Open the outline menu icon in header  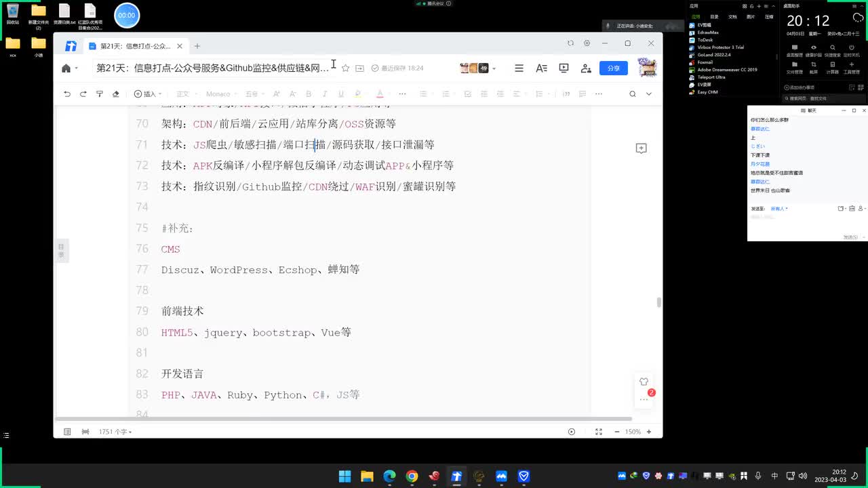point(519,68)
